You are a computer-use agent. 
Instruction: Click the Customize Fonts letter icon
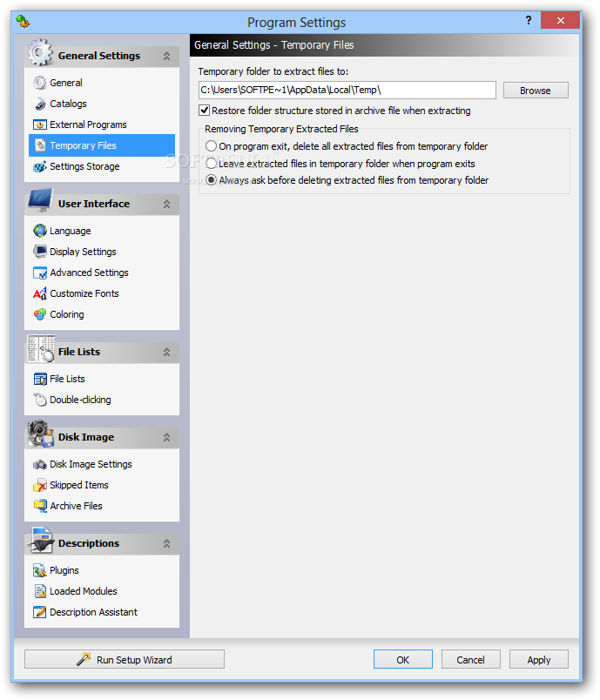40,293
